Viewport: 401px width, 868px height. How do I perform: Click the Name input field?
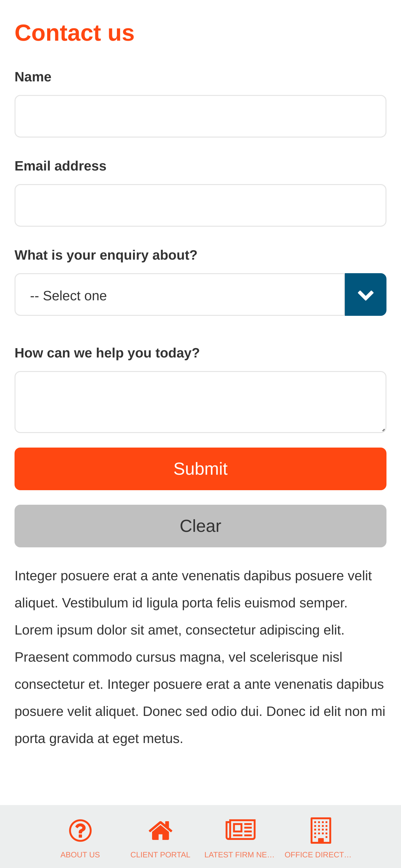200,116
